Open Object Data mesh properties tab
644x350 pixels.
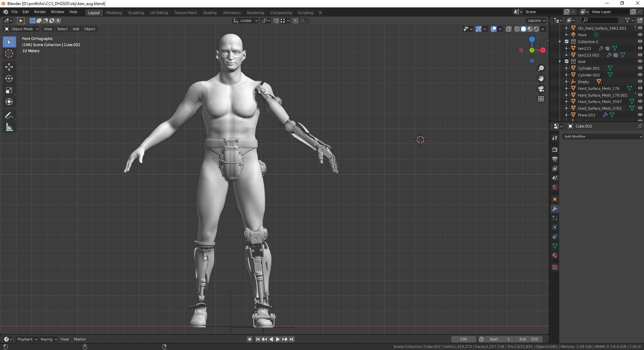coord(555,246)
